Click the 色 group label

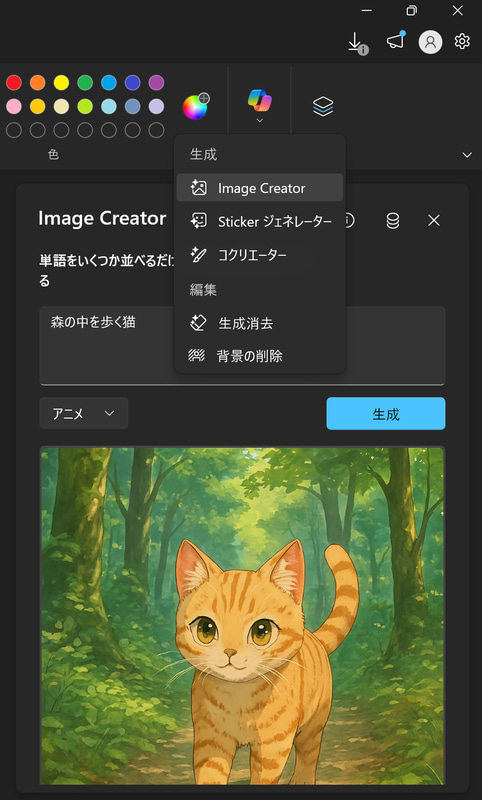pyautogui.click(x=54, y=154)
